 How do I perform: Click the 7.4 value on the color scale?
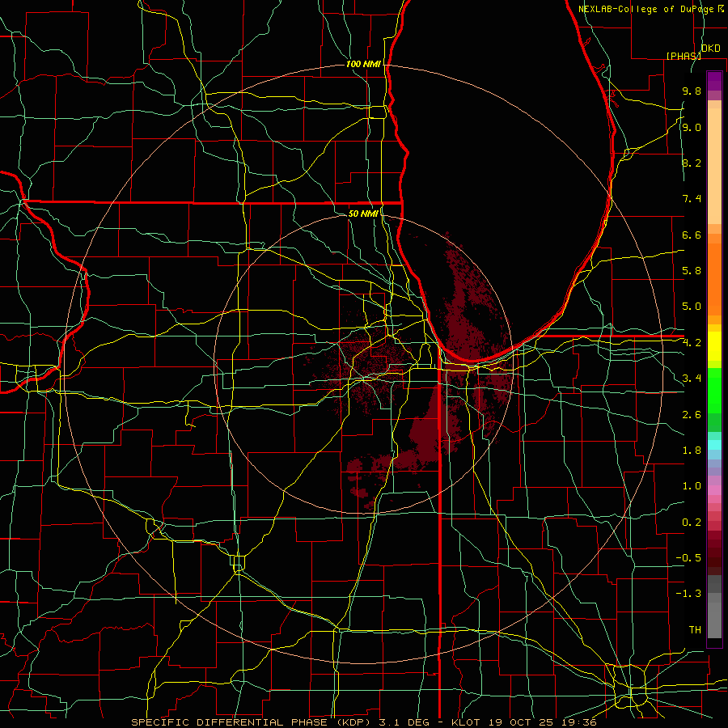692,199
